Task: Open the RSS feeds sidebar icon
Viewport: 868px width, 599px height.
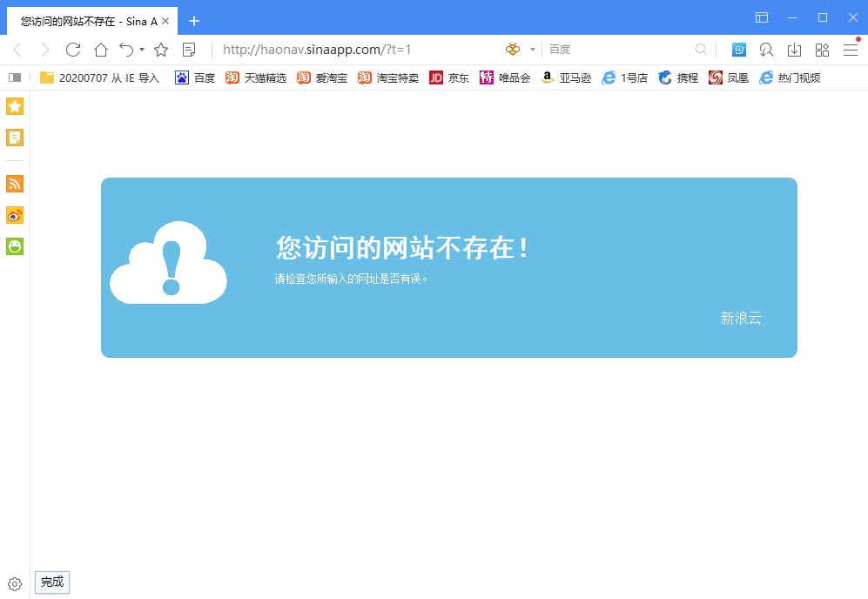Action: point(14,184)
